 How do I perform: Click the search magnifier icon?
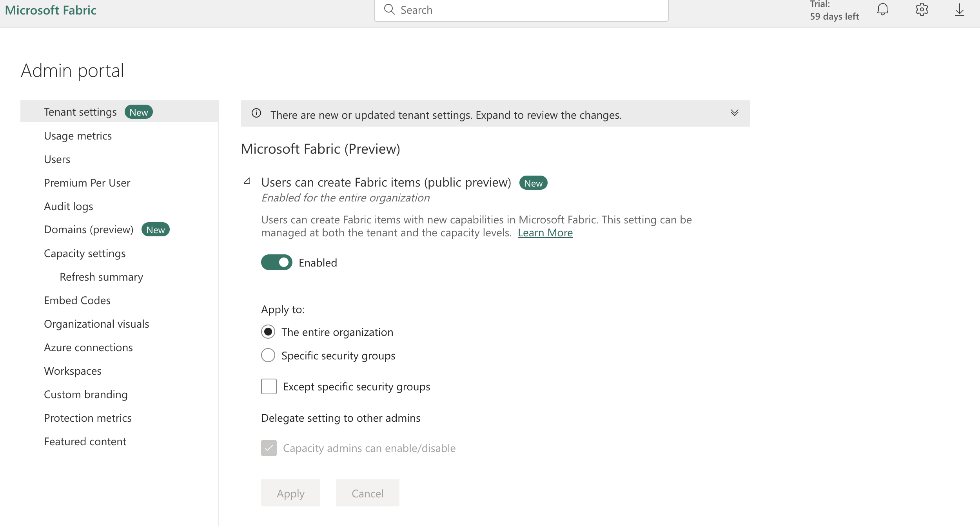click(x=389, y=9)
